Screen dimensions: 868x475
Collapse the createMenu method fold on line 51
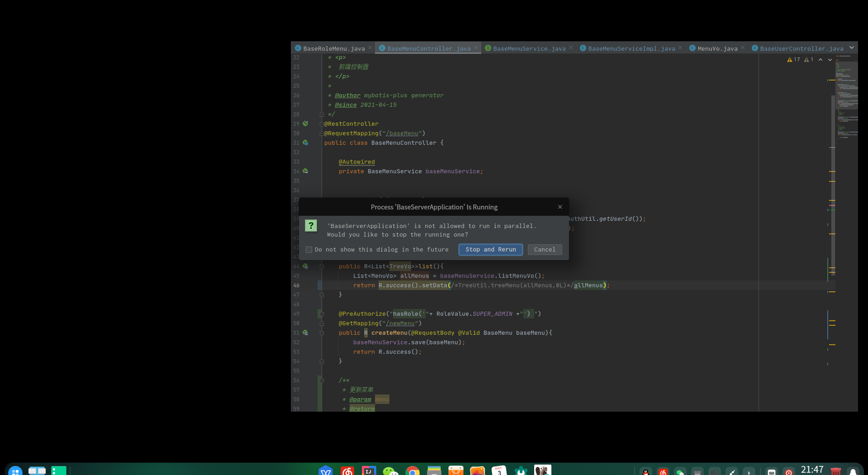coord(322,333)
